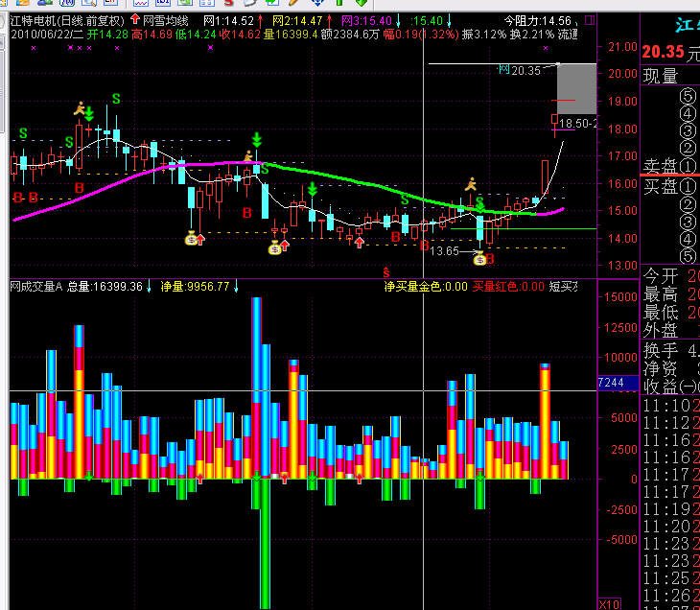Screen dimensions: 700x610
Task: Click the purple split-panel icon beside 今阻力
Action: (590, 20)
